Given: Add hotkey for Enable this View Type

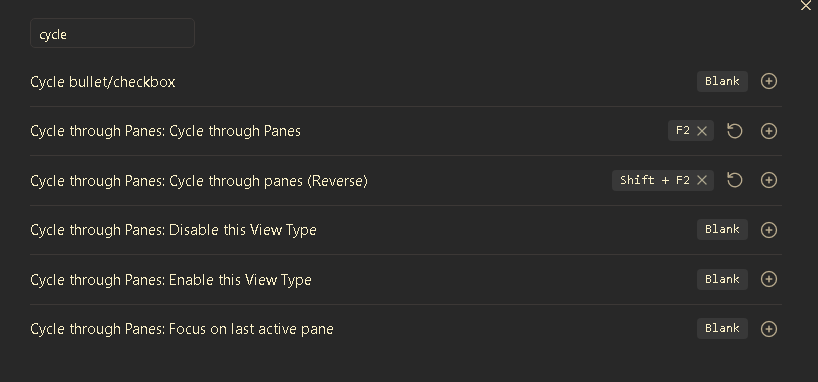Looking at the screenshot, I should tap(768, 279).
